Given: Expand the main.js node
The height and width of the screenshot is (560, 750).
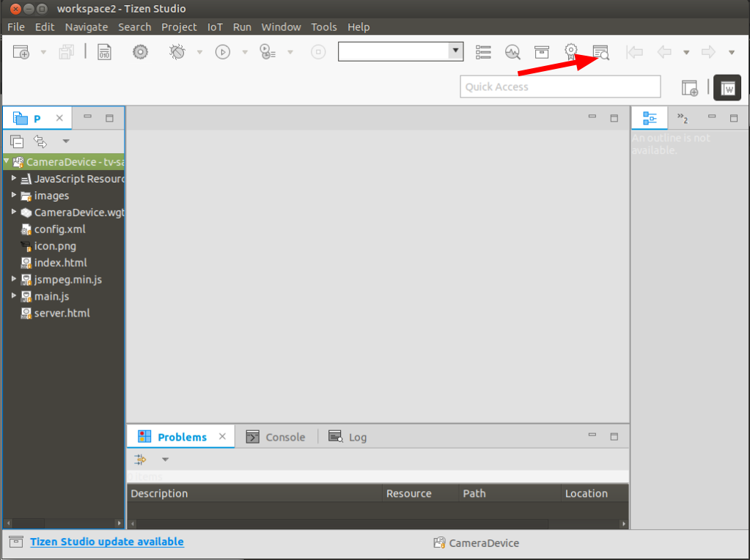Looking at the screenshot, I should 14,295.
